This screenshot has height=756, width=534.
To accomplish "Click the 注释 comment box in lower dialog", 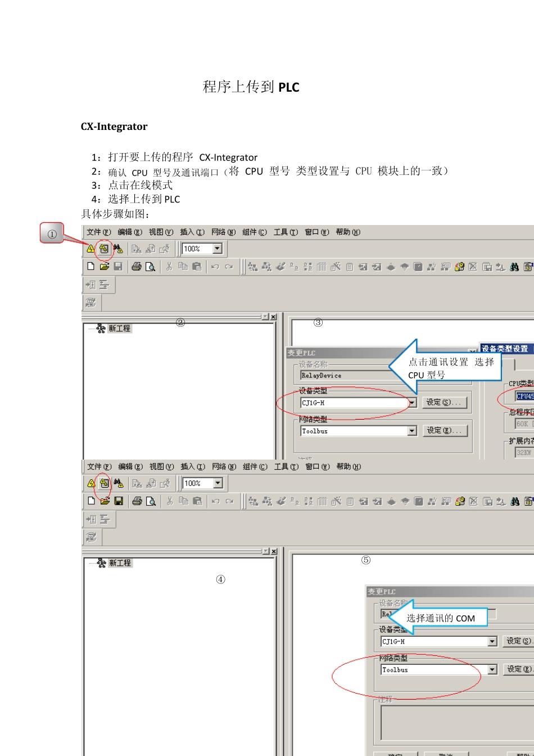I will [457, 723].
